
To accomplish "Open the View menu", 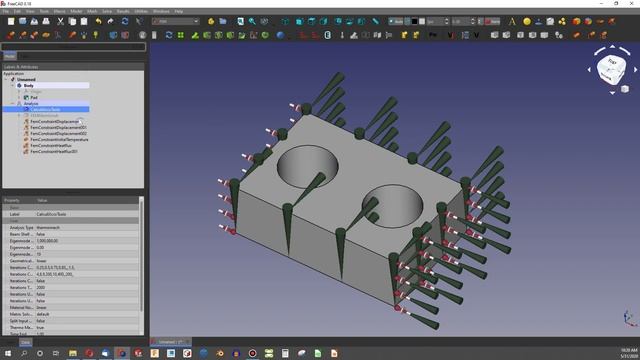I will point(30,11).
